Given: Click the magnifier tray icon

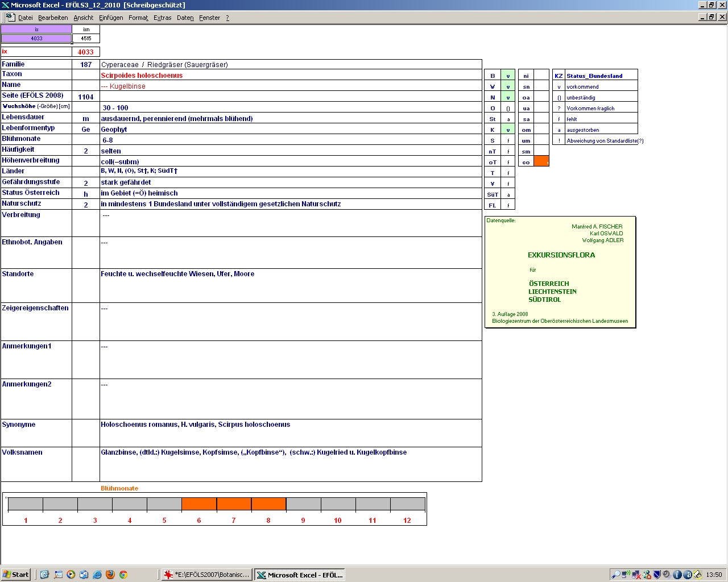Looking at the screenshot, I should (x=615, y=575).
